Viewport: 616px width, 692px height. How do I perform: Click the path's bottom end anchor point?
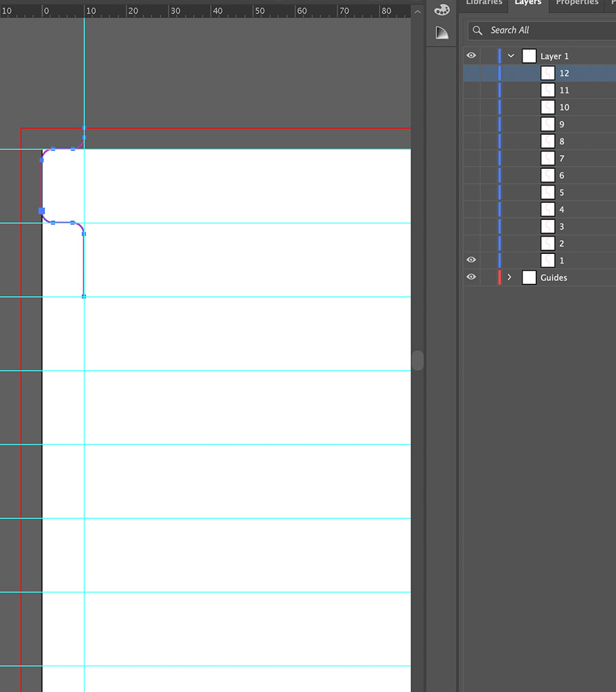tap(84, 296)
